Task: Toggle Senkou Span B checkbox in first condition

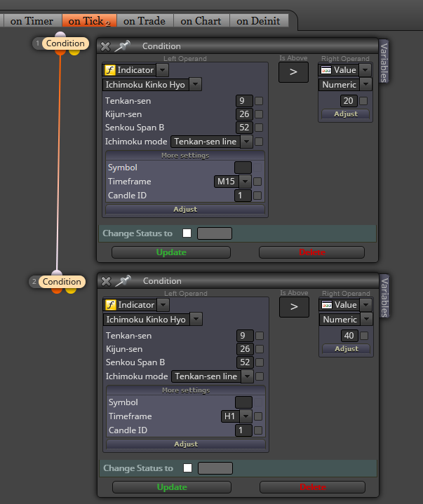Action: pyautogui.click(x=259, y=128)
